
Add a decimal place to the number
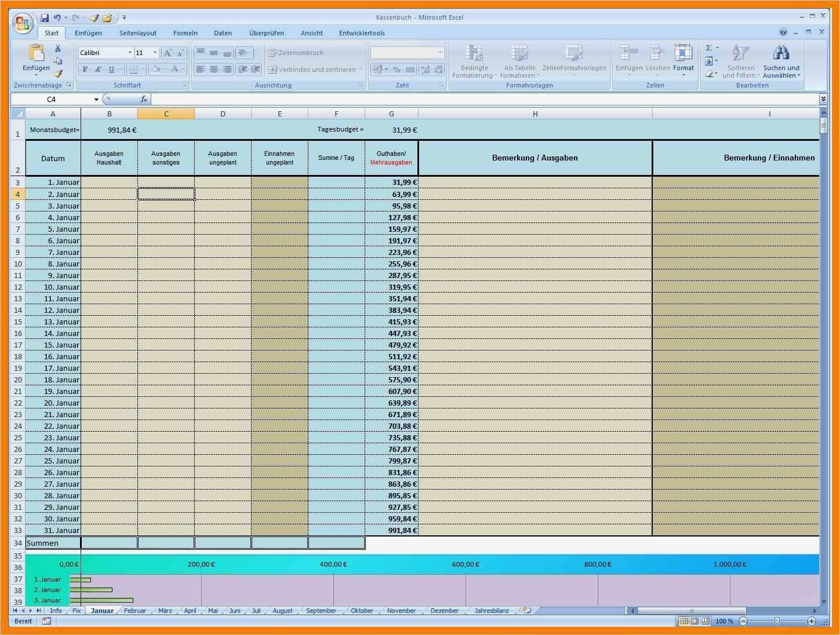[426, 70]
